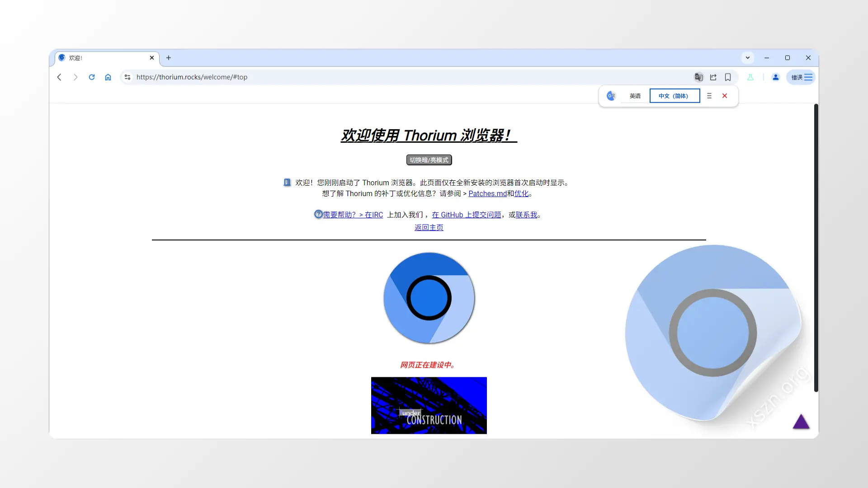Open the Patches.md link

pyautogui.click(x=487, y=193)
